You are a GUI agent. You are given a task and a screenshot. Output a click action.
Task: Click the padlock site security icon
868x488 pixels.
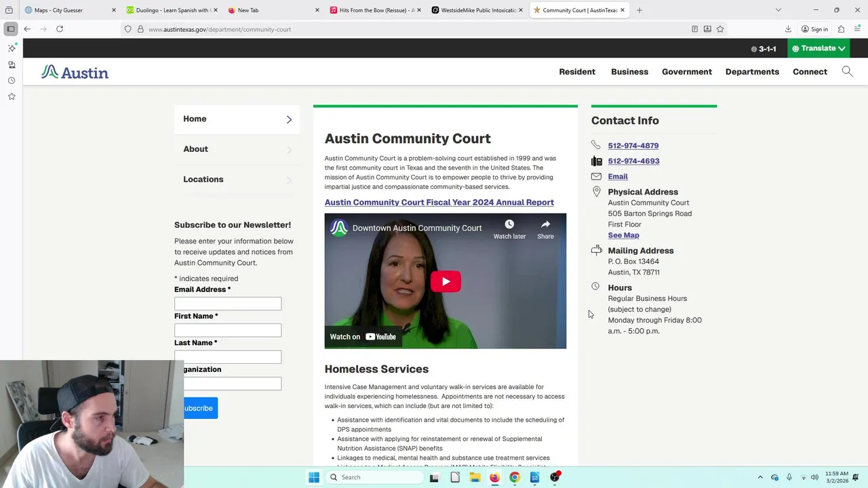[x=140, y=29]
